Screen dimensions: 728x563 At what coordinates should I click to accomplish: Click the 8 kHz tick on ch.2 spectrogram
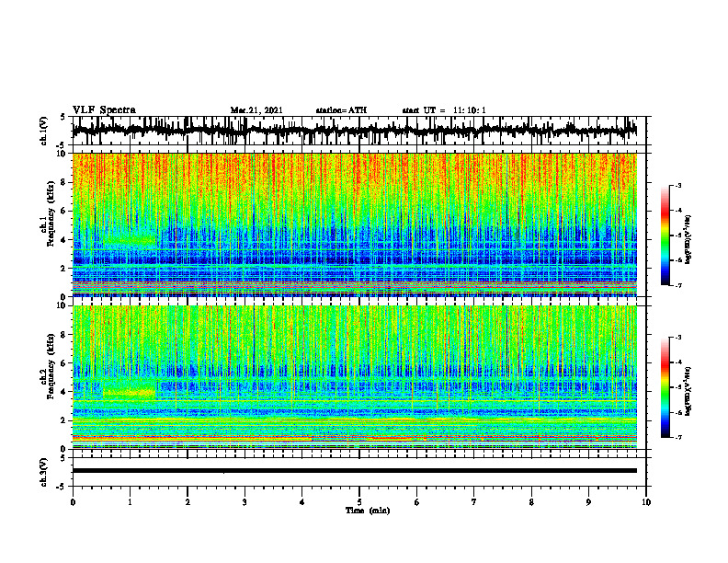coord(64,335)
